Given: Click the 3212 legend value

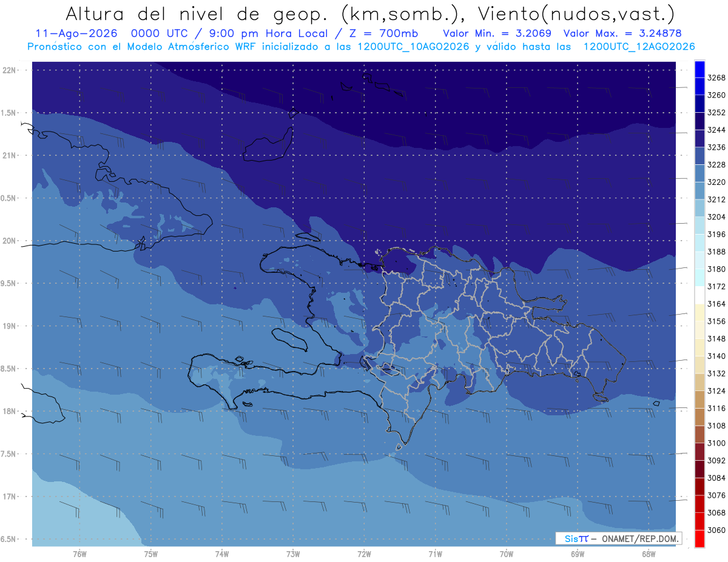Looking at the screenshot, I should click(x=716, y=199).
